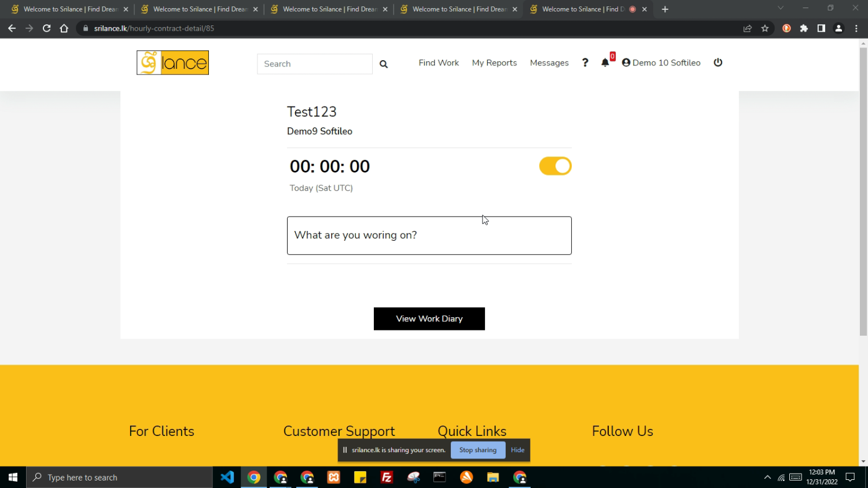Toggle the time tracker switch

tap(555, 166)
